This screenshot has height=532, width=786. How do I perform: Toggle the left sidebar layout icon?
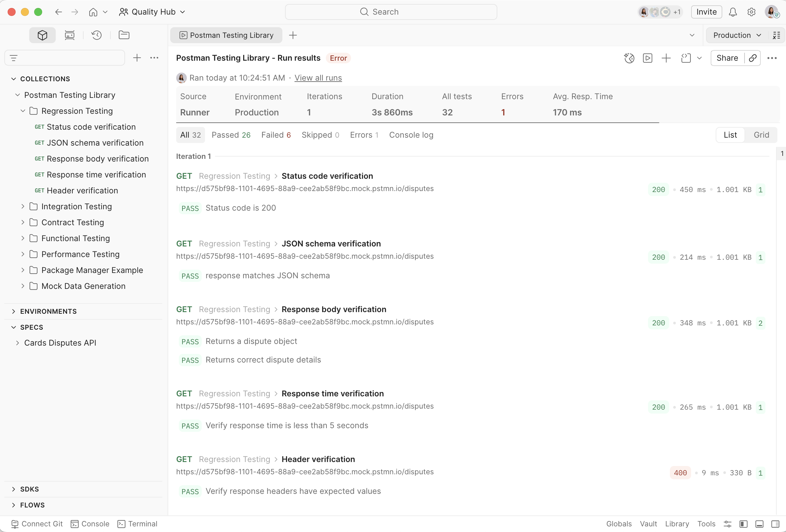744,524
